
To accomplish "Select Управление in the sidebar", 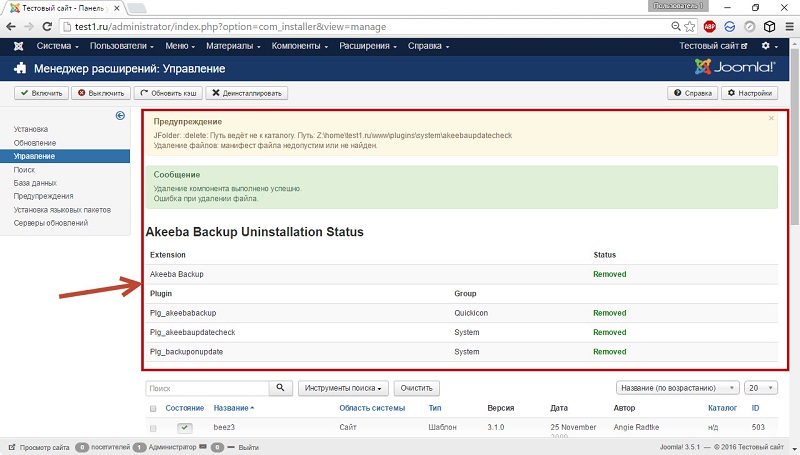I will tap(65, 156).
